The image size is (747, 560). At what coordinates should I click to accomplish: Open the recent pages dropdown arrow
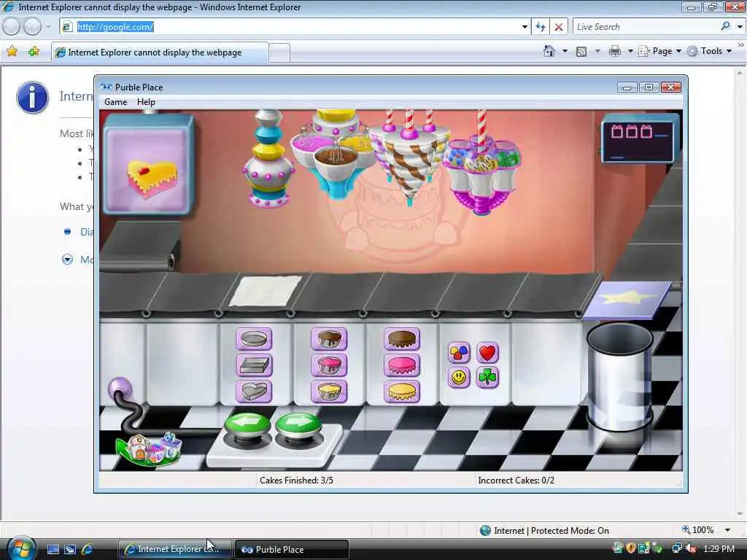[x=48, y=27]
